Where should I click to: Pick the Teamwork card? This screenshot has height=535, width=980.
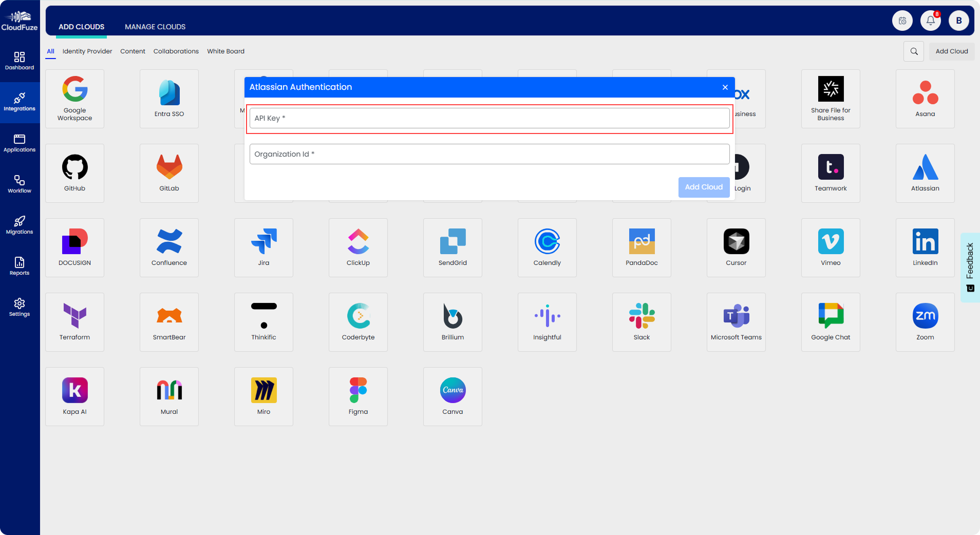831,173
